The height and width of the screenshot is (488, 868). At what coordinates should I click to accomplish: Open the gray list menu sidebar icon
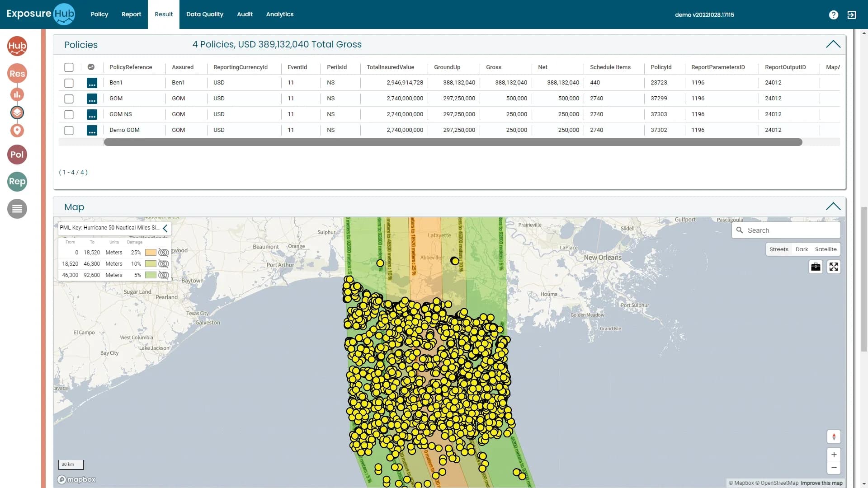17,209
